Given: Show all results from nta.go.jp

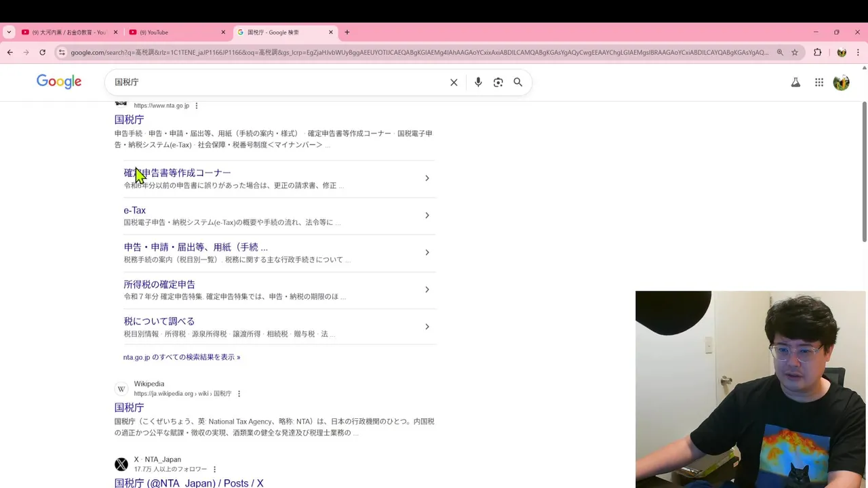Looking at the screenshot, I should pos(182,357).
